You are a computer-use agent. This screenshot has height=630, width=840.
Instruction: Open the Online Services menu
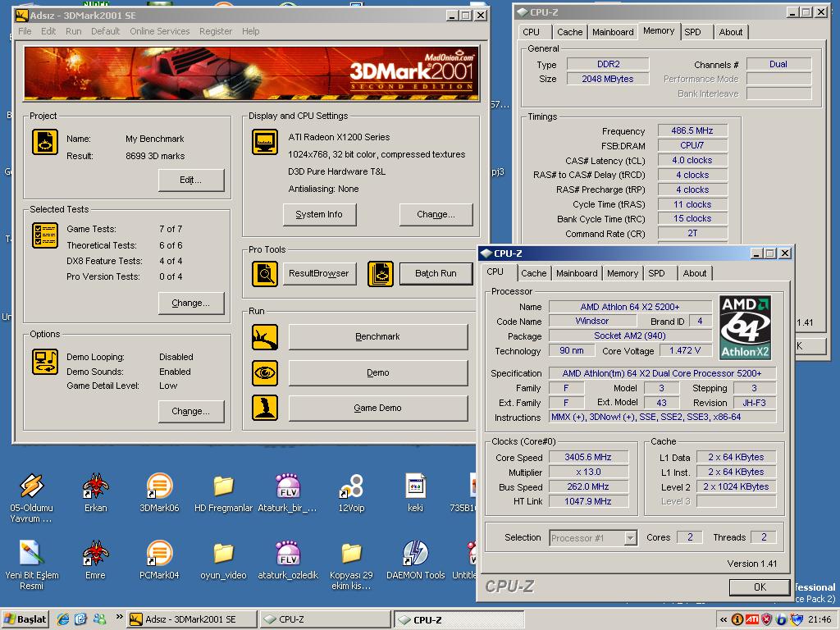point(160,31)
